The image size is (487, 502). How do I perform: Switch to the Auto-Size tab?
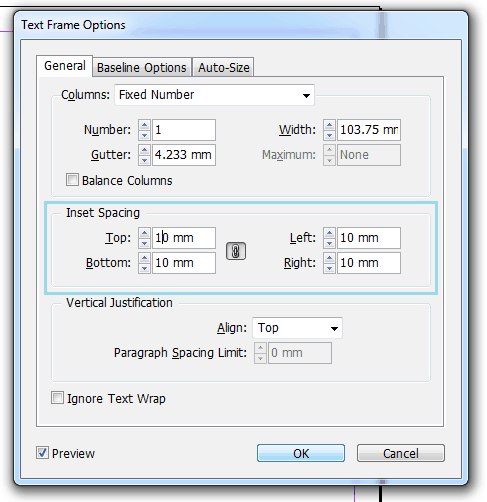coord(224,68)
